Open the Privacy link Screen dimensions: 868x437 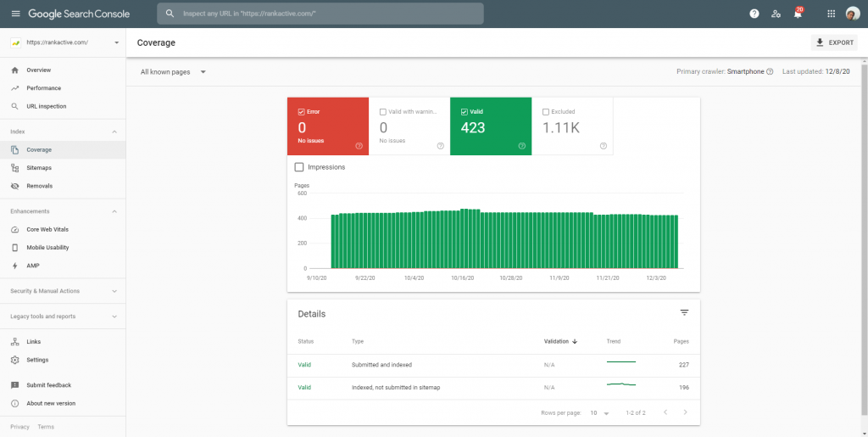point(20,427)
